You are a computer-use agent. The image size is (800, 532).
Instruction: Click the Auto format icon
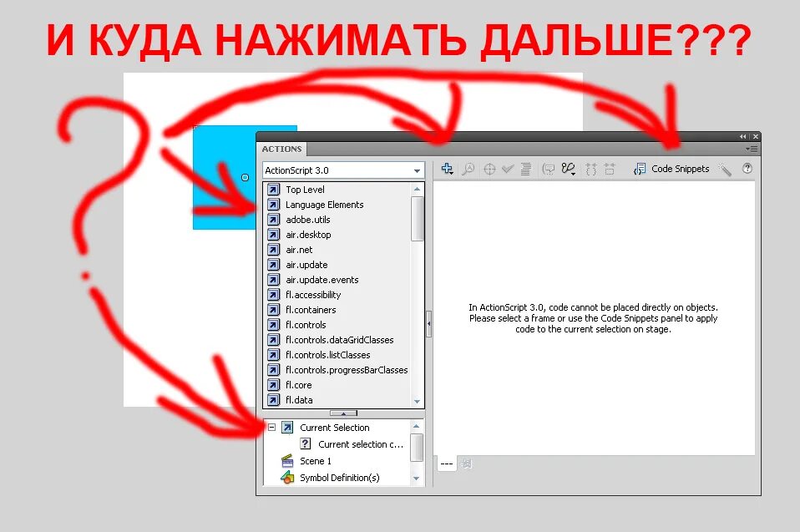526,169
